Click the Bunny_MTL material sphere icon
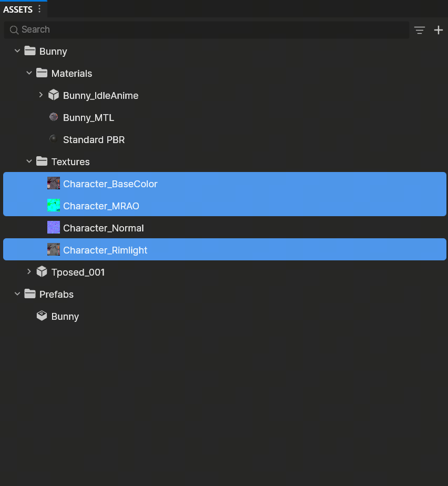Image resolution: width=448 pixels, height=486 pixels. coord(53,117)
